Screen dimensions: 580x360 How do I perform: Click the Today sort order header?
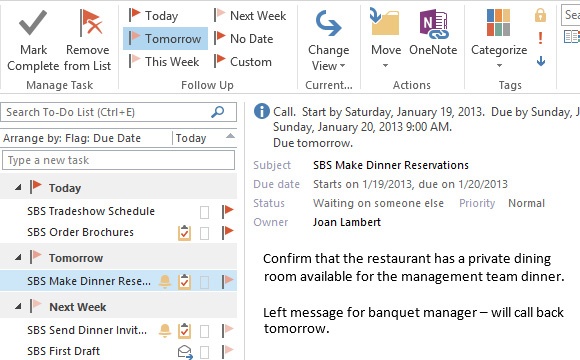point(191,138)
